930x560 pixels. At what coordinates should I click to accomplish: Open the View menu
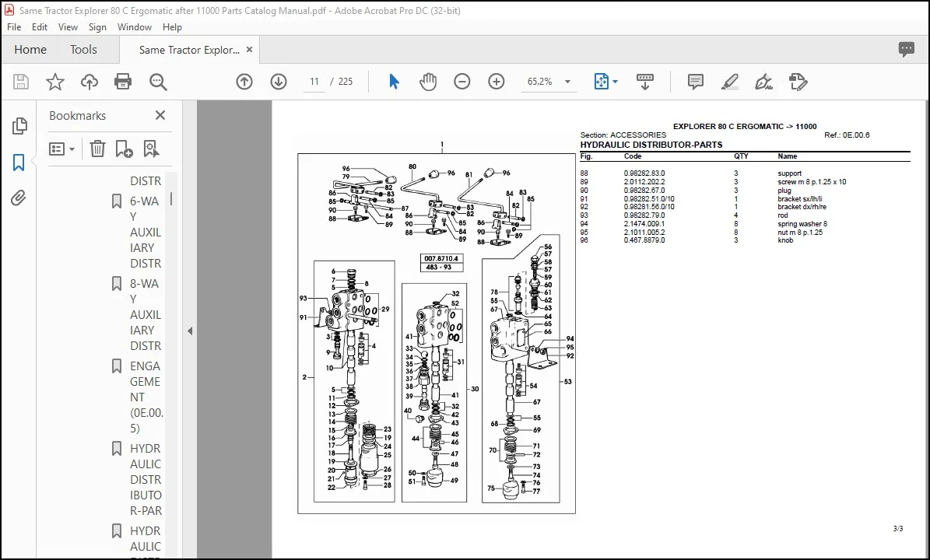[68, 27]
